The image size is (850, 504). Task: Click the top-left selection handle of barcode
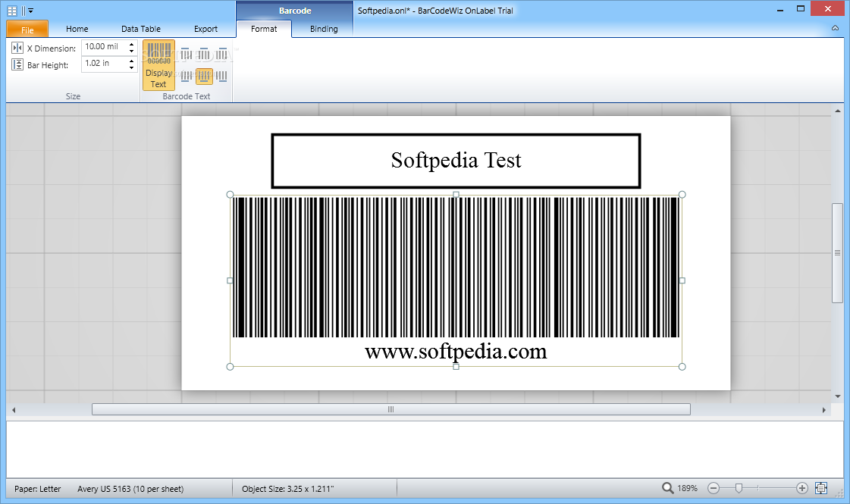[x=230, y=195]
